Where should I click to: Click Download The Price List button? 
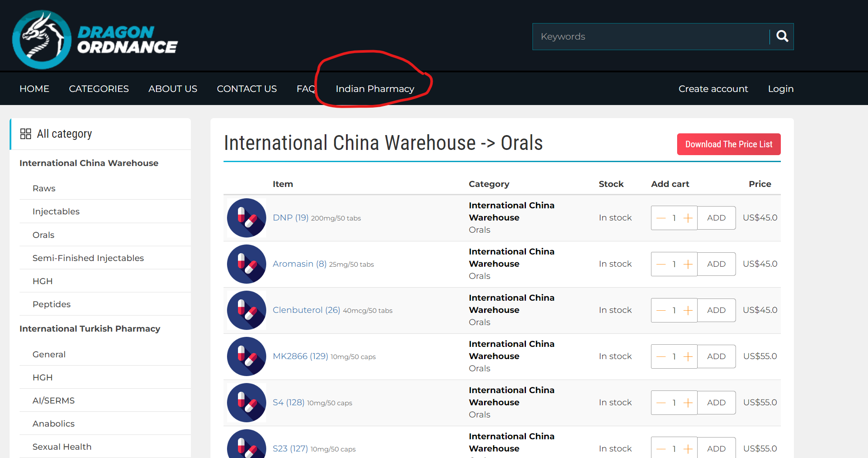coord(729,144)
